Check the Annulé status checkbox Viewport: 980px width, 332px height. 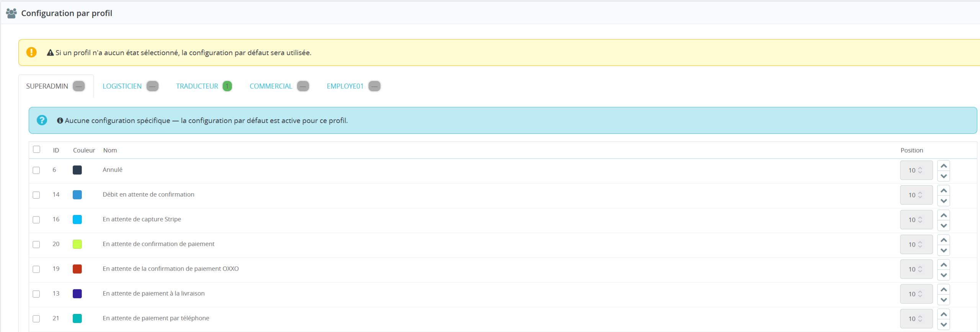[x=36, y=170]
